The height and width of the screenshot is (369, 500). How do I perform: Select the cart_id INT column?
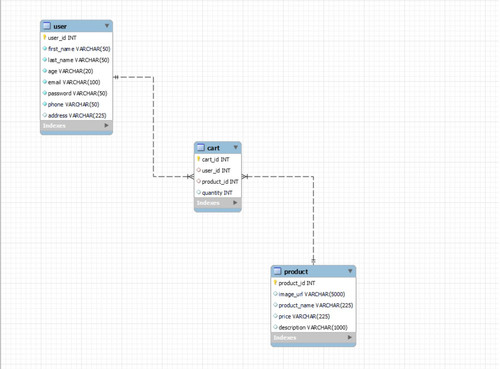click(x=218, y=159)
